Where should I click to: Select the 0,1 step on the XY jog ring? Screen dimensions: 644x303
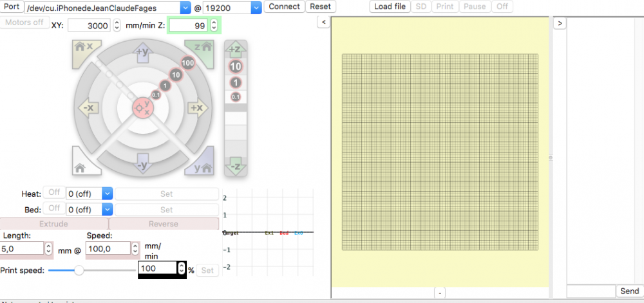click(x=156, y=95)
